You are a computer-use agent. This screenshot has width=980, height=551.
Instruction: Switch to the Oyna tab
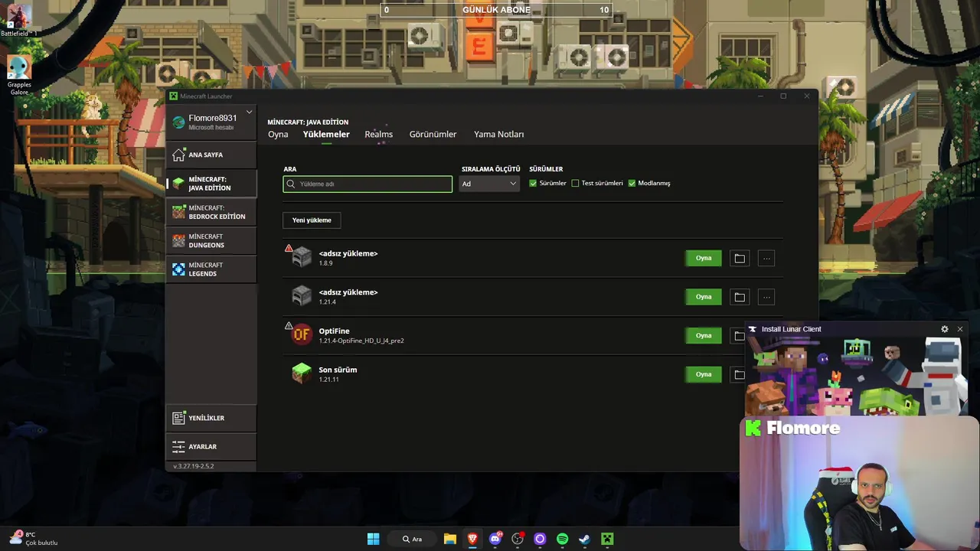pyautogui.click(x=278, y=134)
